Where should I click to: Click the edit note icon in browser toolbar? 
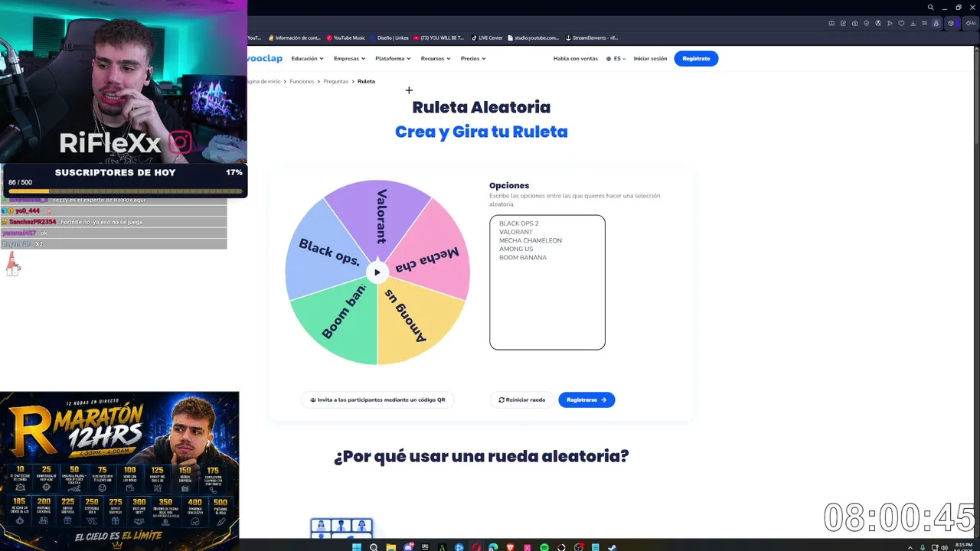point(843,24)
